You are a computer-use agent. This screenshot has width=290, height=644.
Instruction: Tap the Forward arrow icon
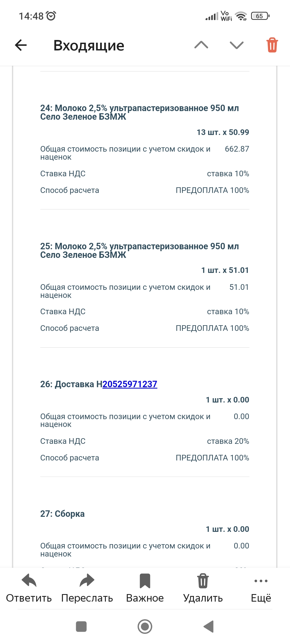[x=87, y=581]
